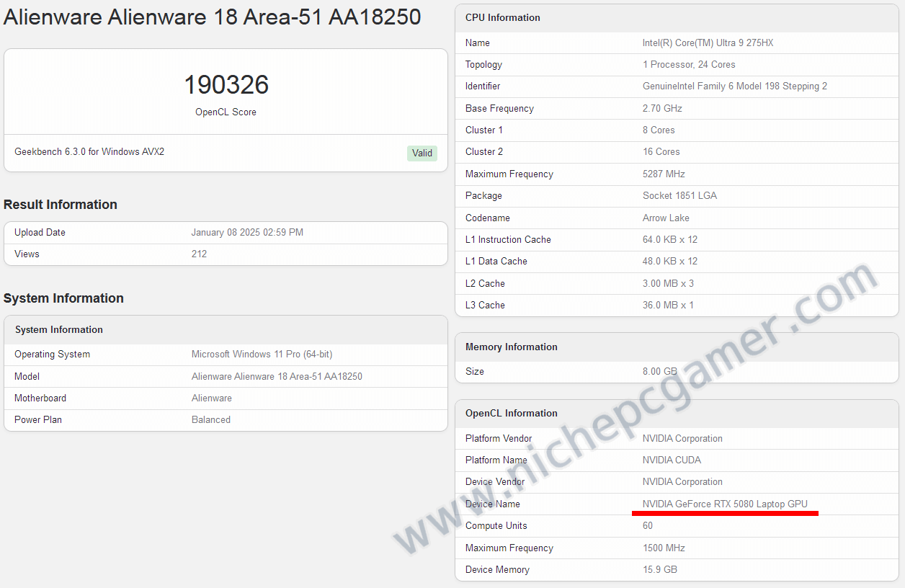Viewport: 905px width, 588px height.
Task: Click the OpenCL Maximum Frequency 1500 MHz
Action: (x=664, y=548)
